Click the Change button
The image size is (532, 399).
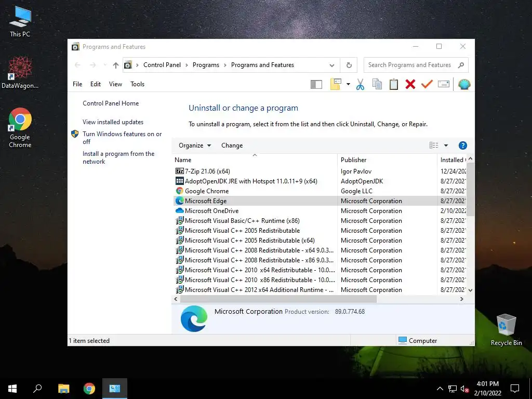[x=232, y=145]
